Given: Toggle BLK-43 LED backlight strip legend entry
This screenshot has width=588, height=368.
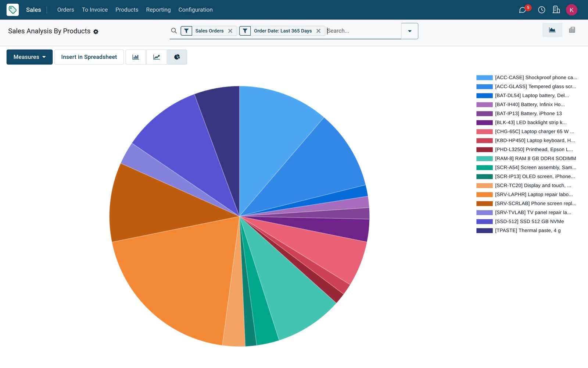Looking at the screenshot, I should click(521, 123).
